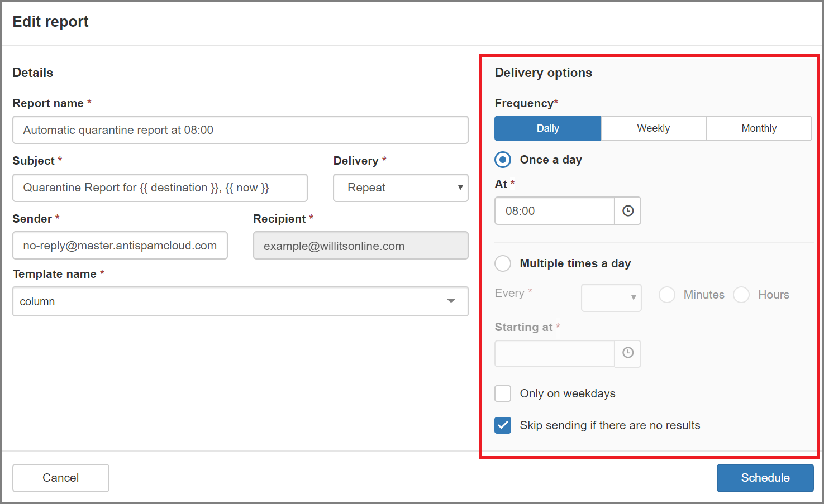Screen dimensions: 824x504
Task: Switch frequency to Monthly
Action: [x=759, y=128]
